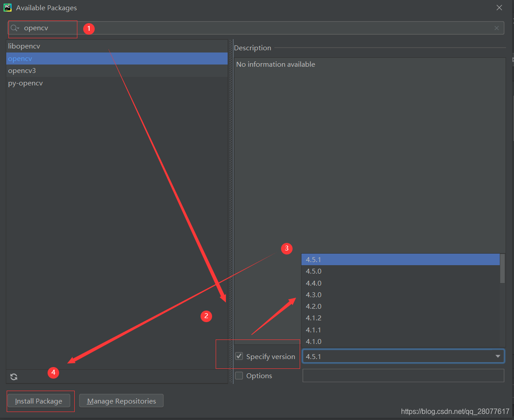Choose version 4.4.0 from dropdown list
514x420 pixels.
pos(400,283)
